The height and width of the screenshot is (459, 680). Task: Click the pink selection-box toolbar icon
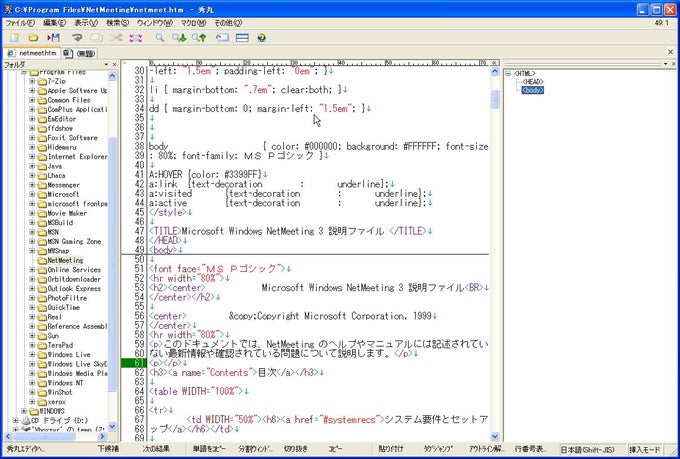click(x=136, y=38)
